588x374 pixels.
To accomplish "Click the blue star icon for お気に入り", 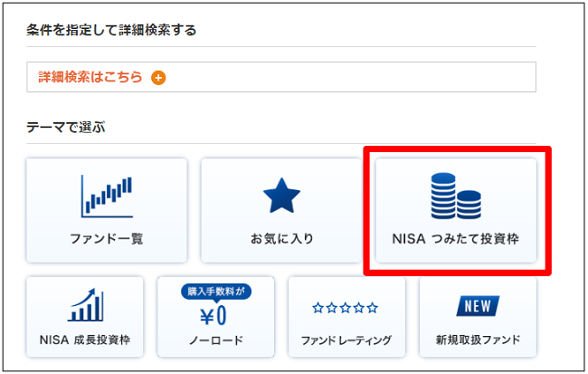I will (x=281, y=196).
